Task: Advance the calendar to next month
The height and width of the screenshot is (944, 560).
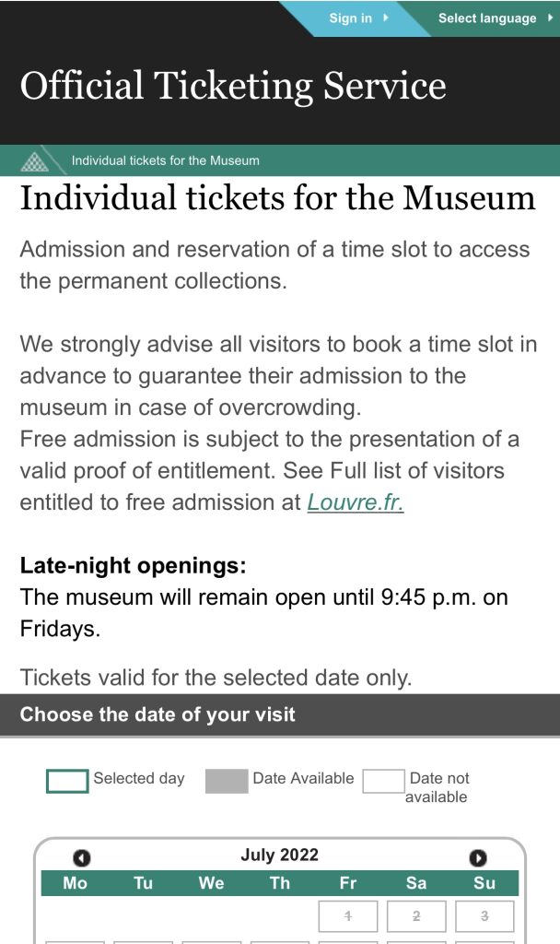Action: (x=477, y=858)
